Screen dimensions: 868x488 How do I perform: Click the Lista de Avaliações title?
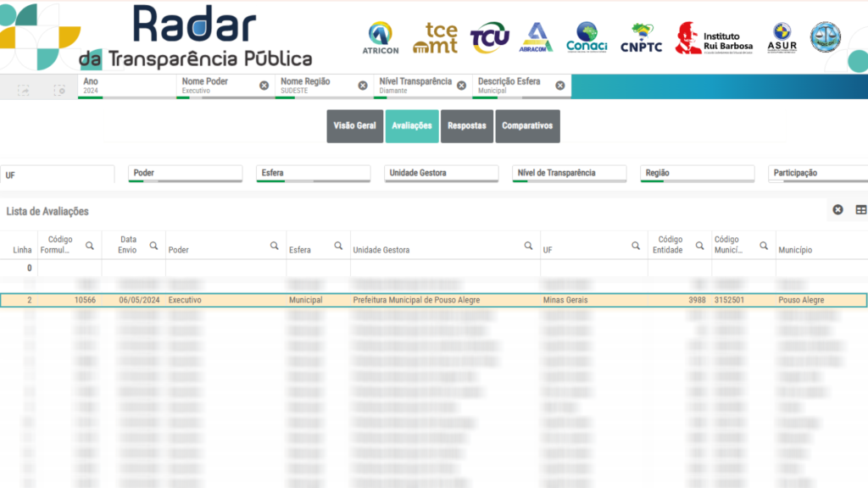tap(47, 211)
